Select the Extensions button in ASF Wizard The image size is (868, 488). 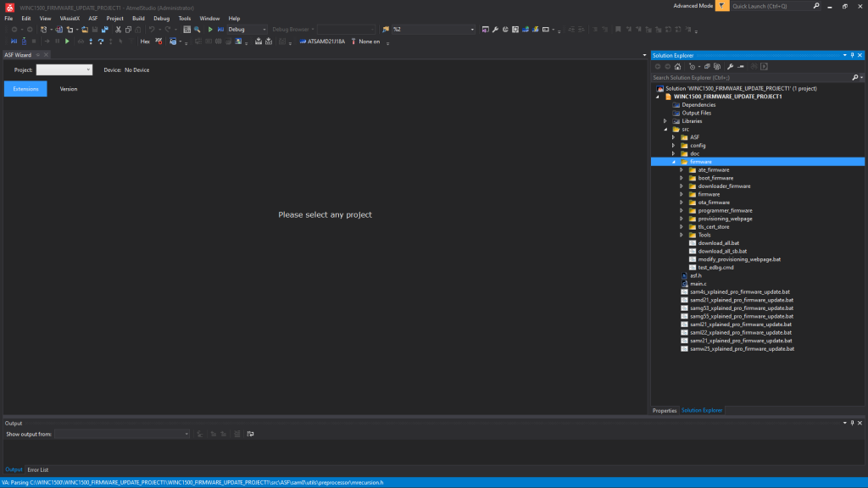[25, 89]
